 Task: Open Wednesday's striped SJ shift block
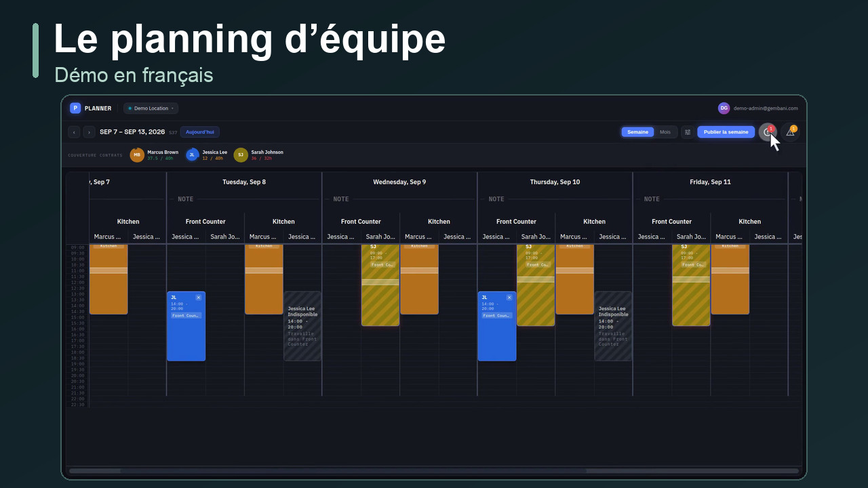click(380, 285)
